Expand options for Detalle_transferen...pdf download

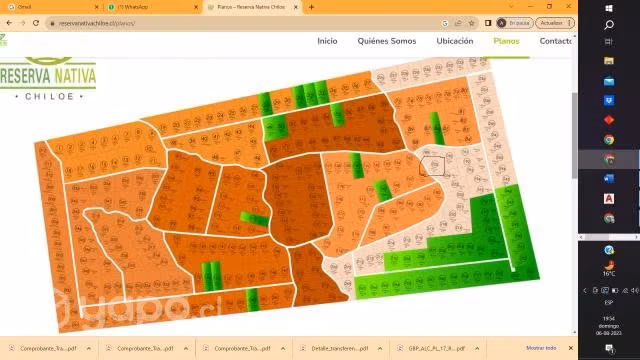pos(380,349)
